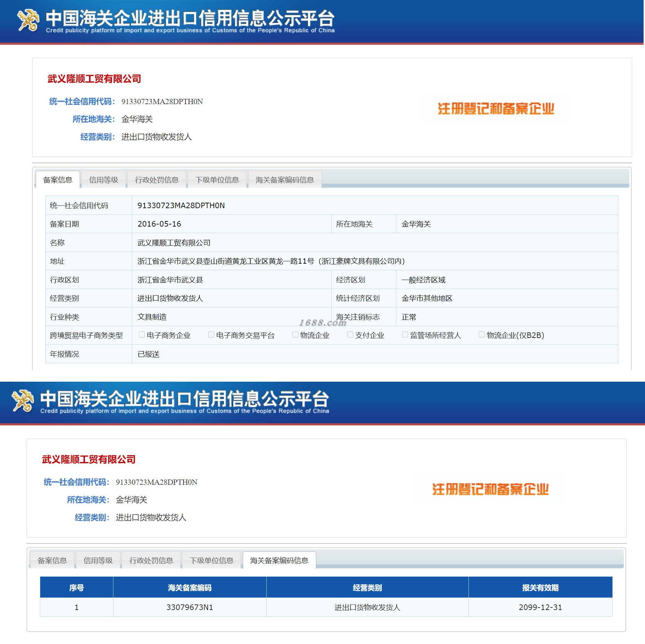
Task: Switch to 信用等级 tab in upper panel
Action: pyautogui.click(x=104, y=180)
